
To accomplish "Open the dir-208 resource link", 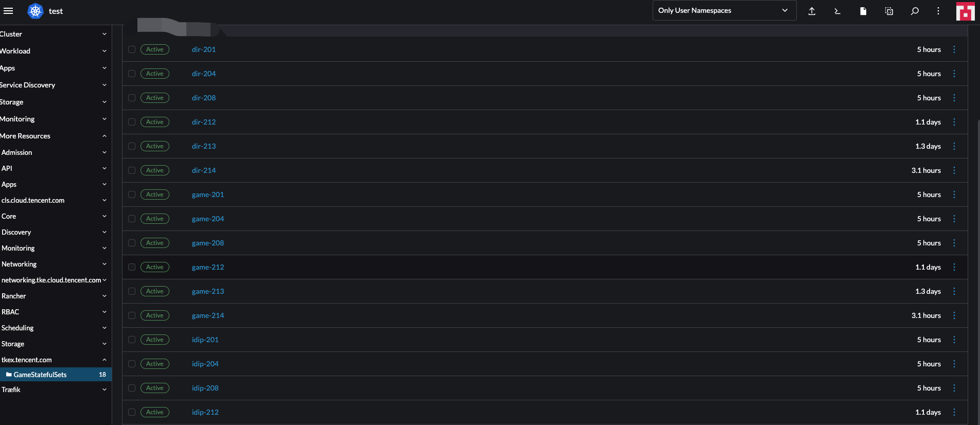I will click(204, 98).
